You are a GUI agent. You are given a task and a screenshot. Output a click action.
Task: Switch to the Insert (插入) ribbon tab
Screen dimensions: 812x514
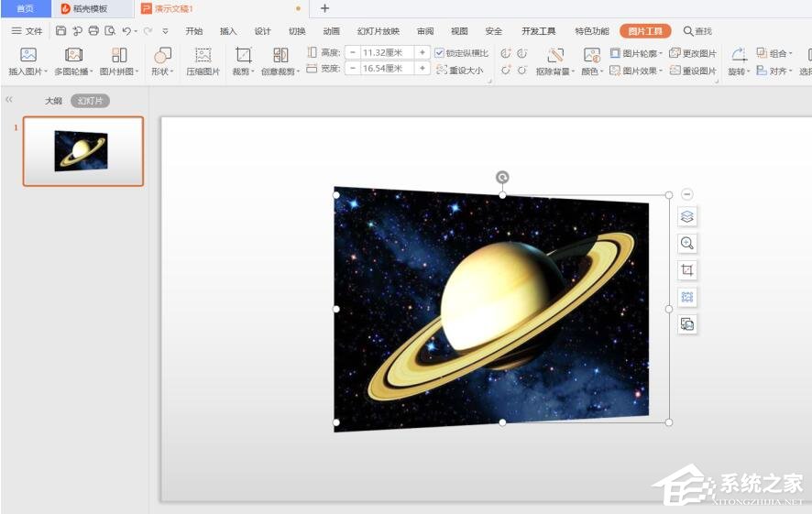[x=228, y=31]
